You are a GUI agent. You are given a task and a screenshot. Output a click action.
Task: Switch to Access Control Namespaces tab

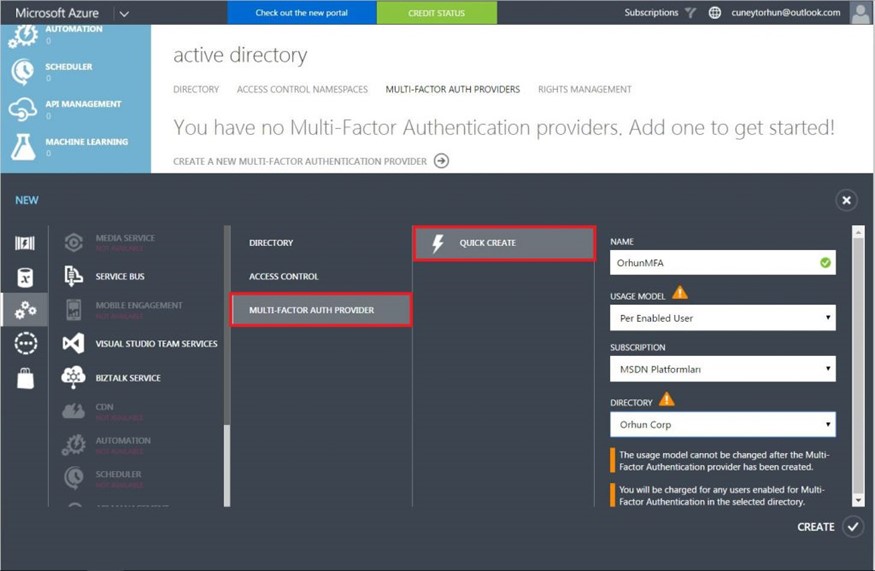point(302,89)
